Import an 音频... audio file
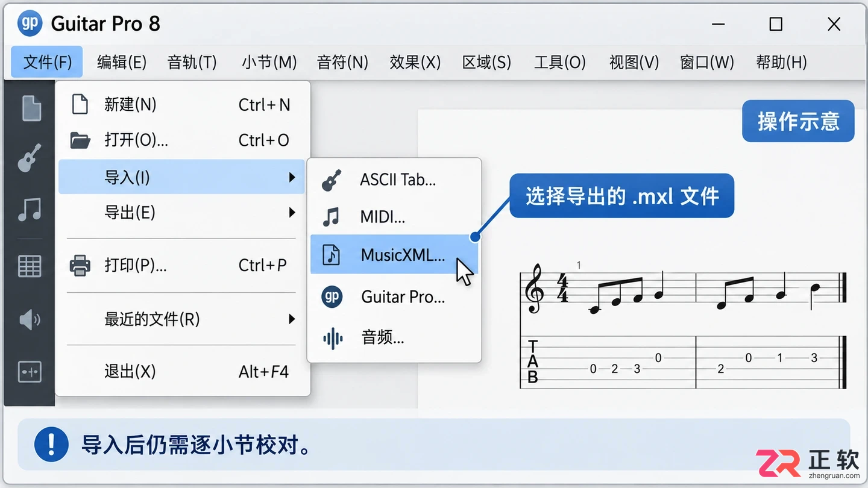The height and width of the screenshot is (488, 868). pyautogui.click(x=394, y=337)
